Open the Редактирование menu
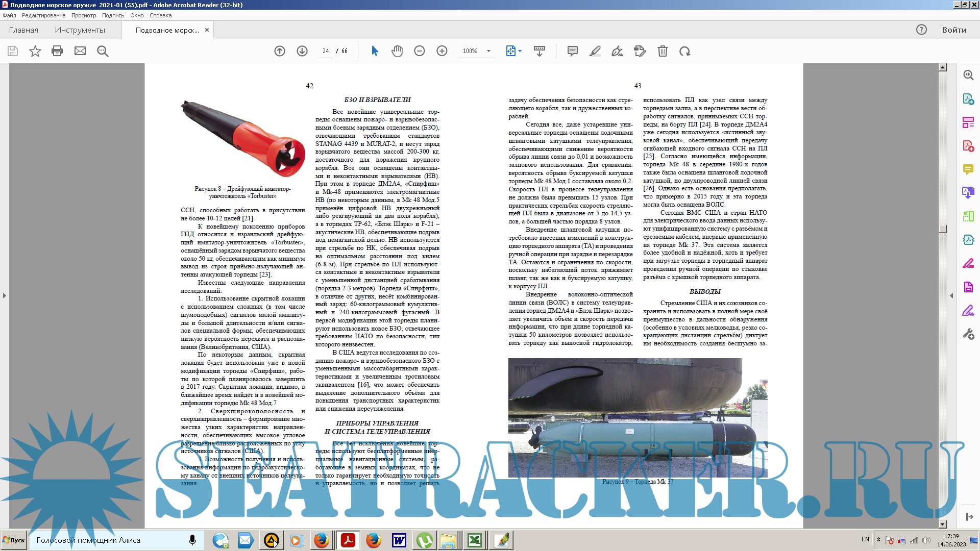The image size is (980, 551). (43, 15)
